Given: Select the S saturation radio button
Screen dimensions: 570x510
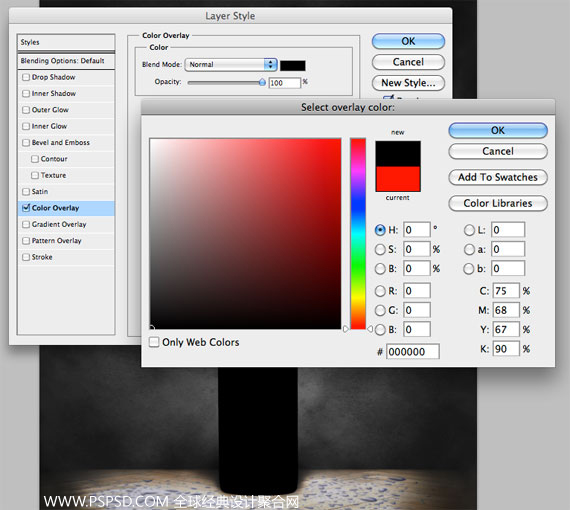Looking at the screenshot, I should 380,249.
